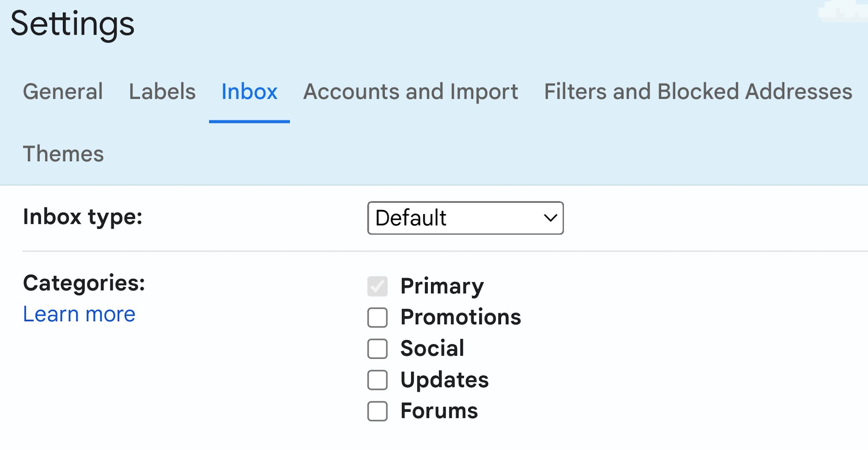
Task: Click the Inbox tab icon
Action: (249, 91)
